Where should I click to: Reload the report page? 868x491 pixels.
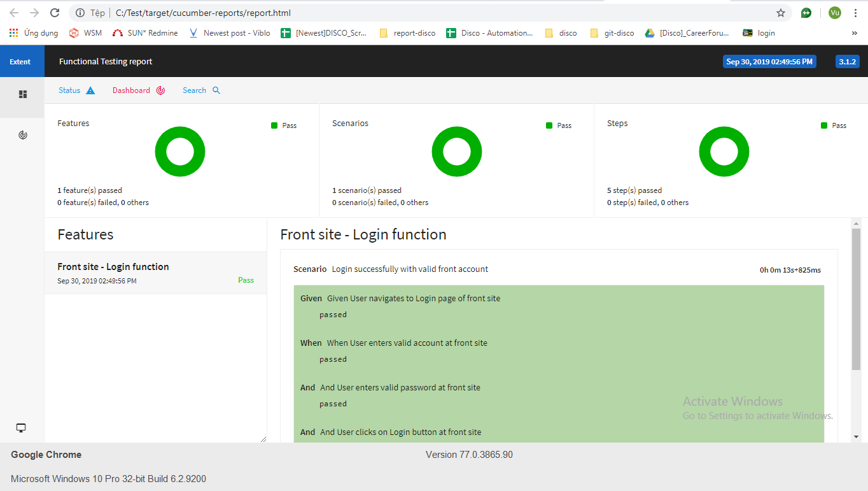pyautogui.click(x=55, y=13)
